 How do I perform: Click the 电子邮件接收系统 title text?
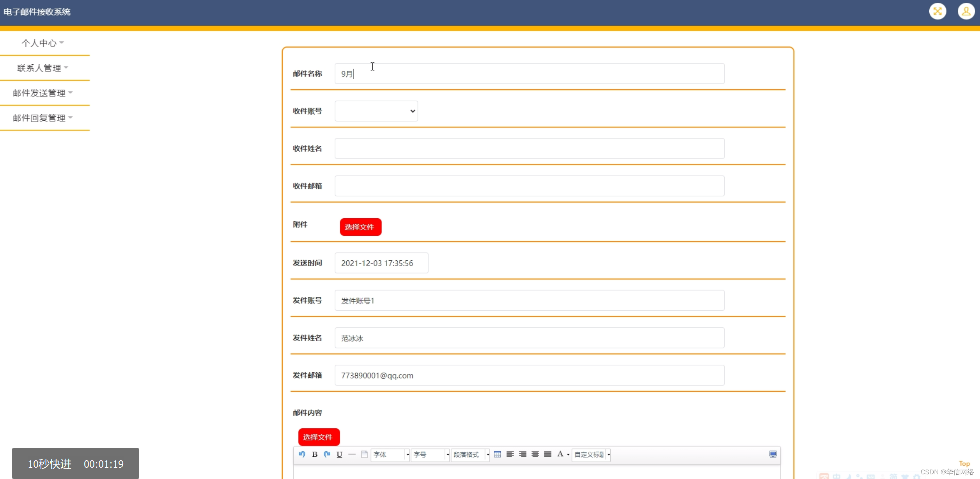[37, 12]
